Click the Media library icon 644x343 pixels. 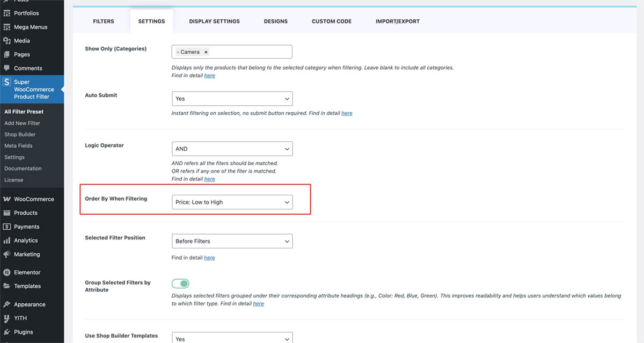tap(7, 41)
